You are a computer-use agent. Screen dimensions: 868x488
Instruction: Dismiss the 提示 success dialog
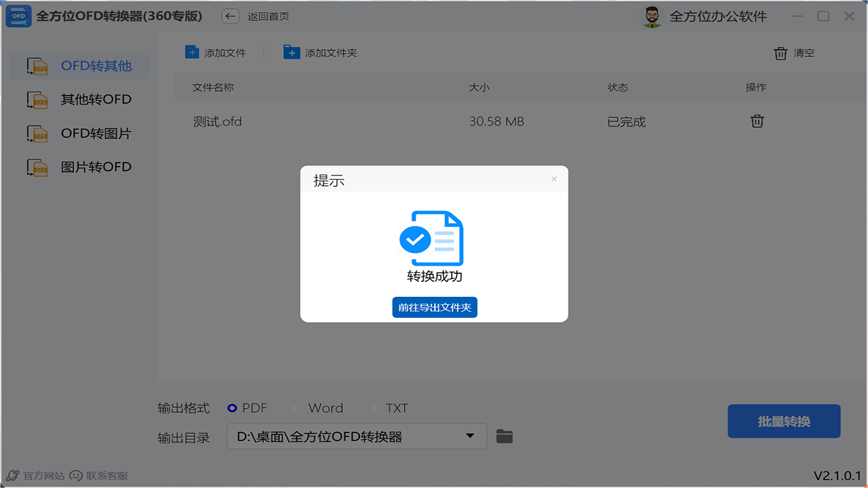(x=554, y=179)
